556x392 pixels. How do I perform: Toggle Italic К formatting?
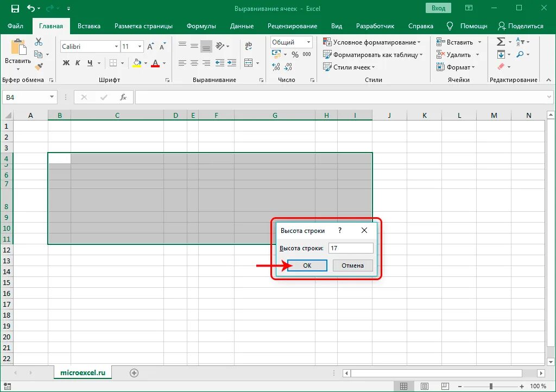pos(78,63)
